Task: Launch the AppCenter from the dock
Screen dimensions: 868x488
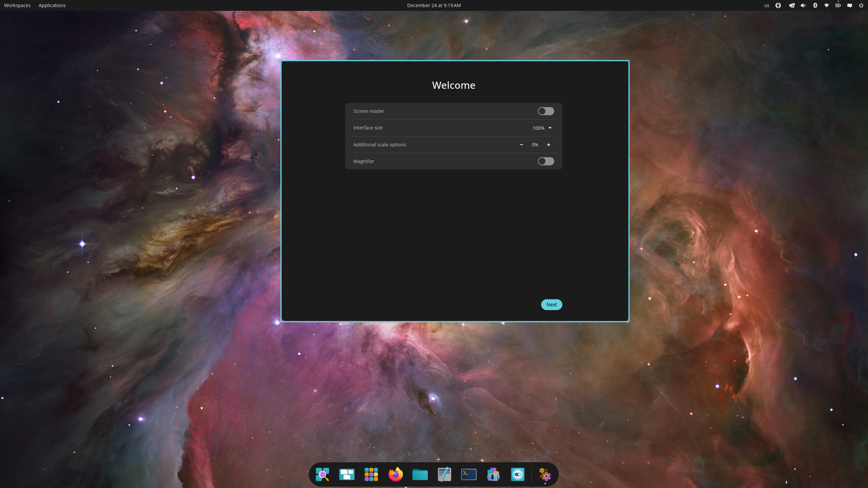Action: click(493, 474)
